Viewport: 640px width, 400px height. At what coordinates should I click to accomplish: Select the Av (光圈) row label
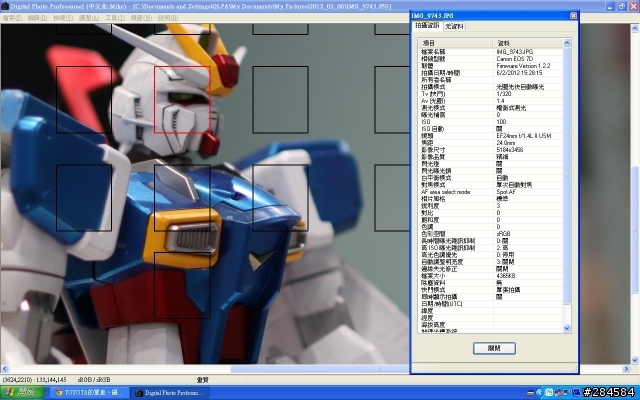coord(433,101)
